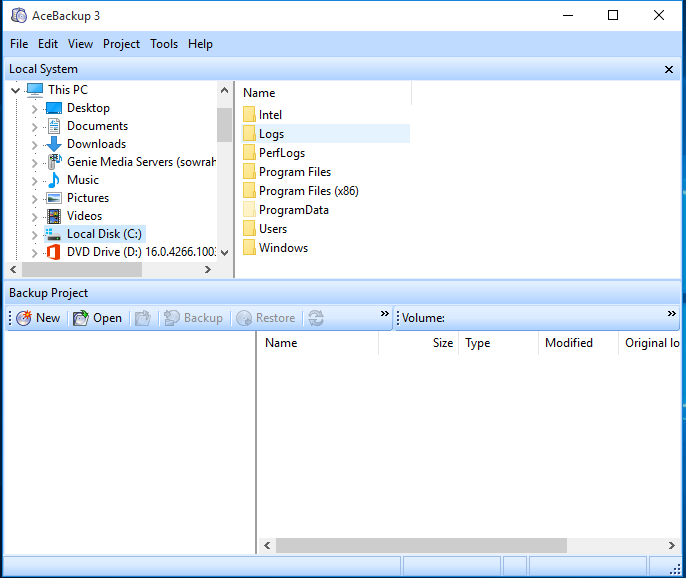Select the Music note icon in tree
Viewport: 686px width, 578px height.
click(x=54, y=180)
